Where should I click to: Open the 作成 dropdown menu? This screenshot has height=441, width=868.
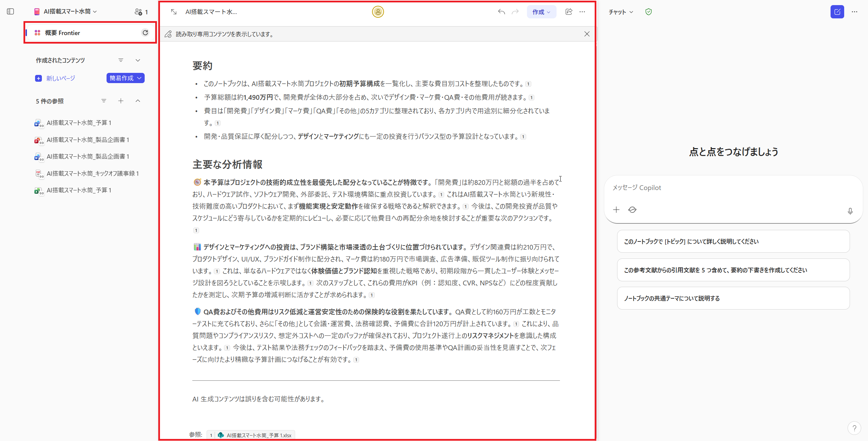pos(541,12)
